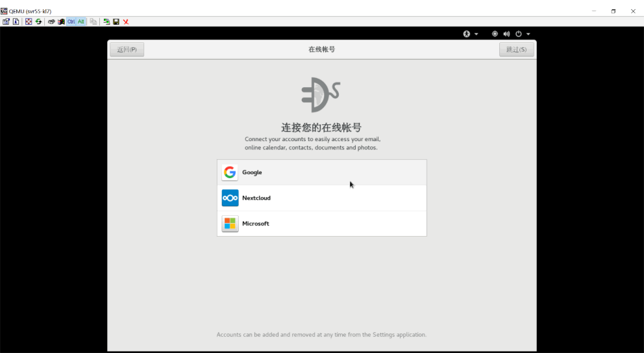This screenshot has width=644, height=353.
Task: Send Ctrl+Alt+Del icon in toolbar
Action: [x=51, y=21]
